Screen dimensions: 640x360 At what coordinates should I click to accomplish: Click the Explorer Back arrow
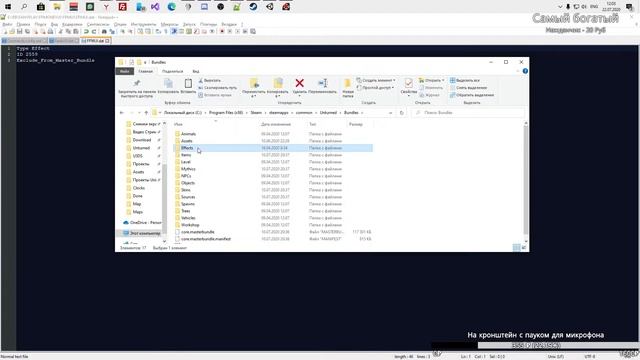[122, 113]
